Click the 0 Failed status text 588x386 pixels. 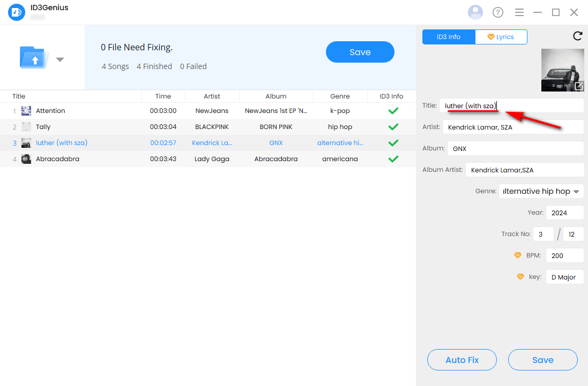[193, 66]
